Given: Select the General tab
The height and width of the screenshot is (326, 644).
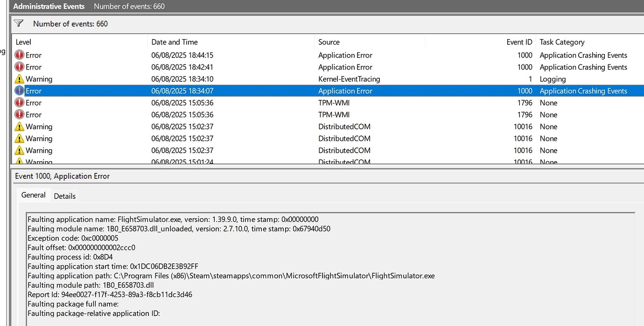Looking at the screenshot, I should point(33,195).
